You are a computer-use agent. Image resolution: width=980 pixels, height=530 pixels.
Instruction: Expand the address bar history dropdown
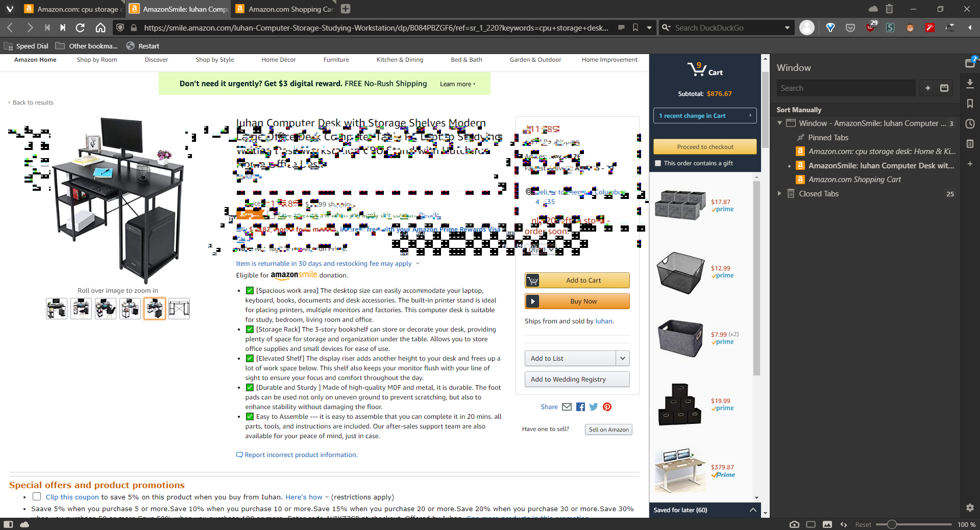(649, 28)
